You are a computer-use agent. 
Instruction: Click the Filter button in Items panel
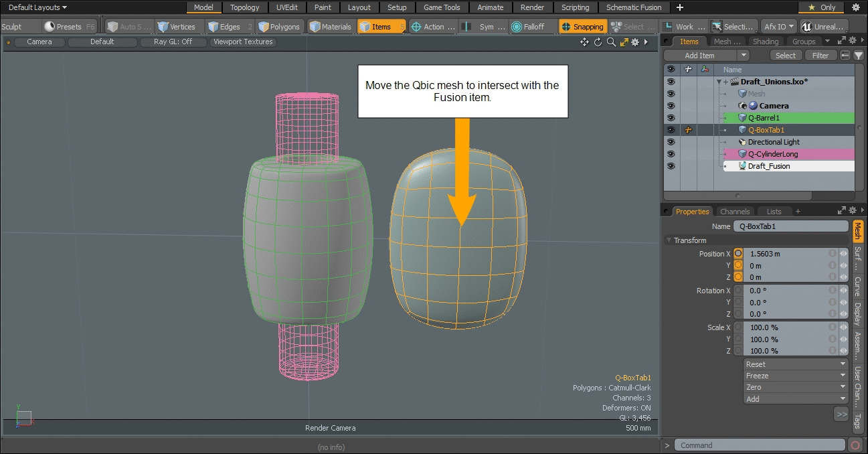tap(820, 56)
